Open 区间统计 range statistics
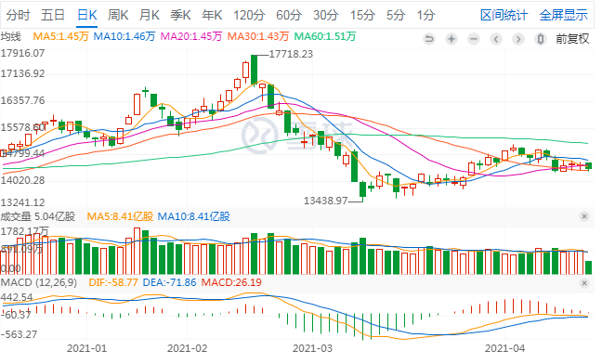The height and width of the screenshot is (364, 602). point(504,15)
